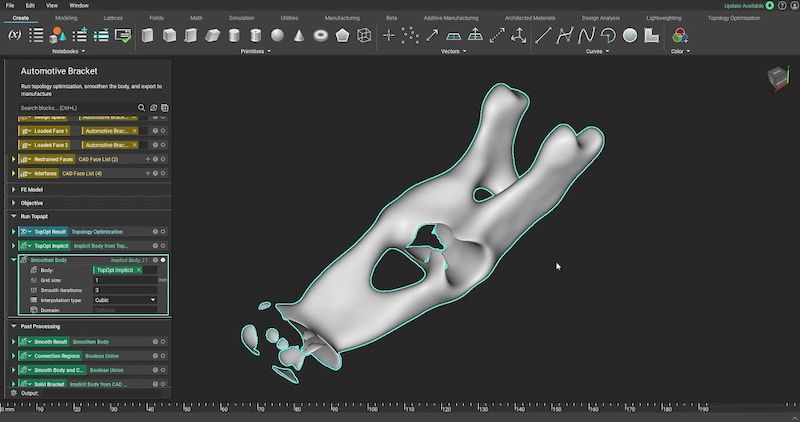Select the Sphere primitive

pyautogui.click(x=277, y=35)
